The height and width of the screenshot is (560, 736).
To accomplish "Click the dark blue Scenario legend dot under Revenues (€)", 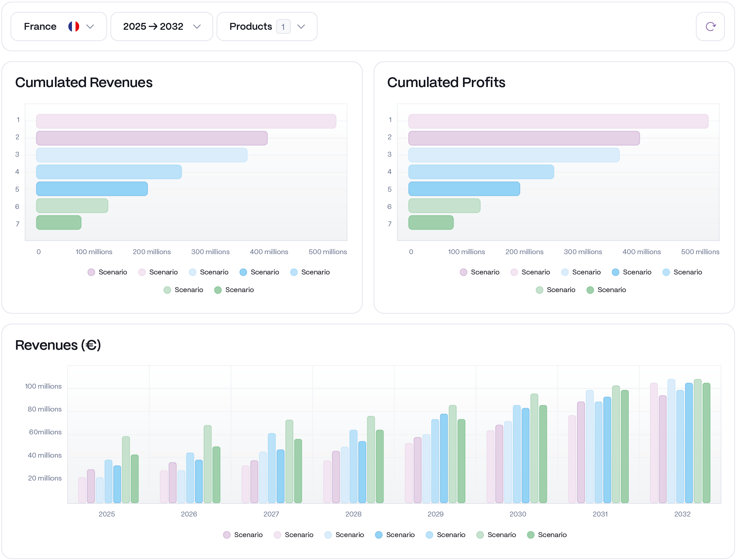I will coord(379,535).
